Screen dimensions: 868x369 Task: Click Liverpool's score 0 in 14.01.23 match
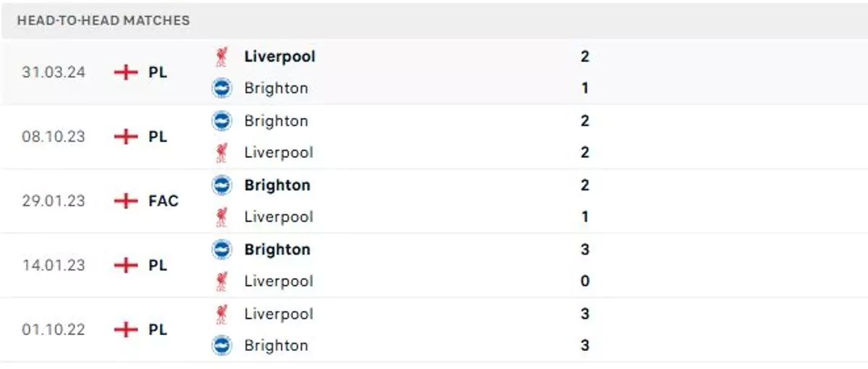coord(584,281)
